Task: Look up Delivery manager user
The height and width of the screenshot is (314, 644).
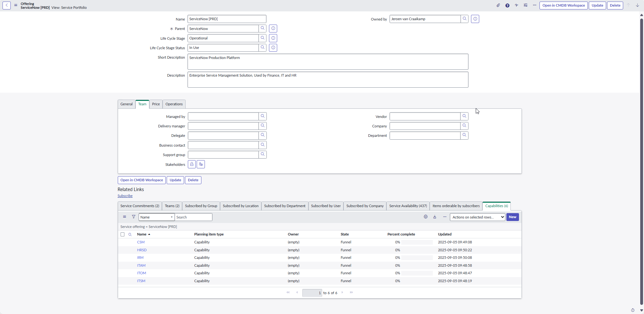Action: pyautogui.click(x=263, y=126)
